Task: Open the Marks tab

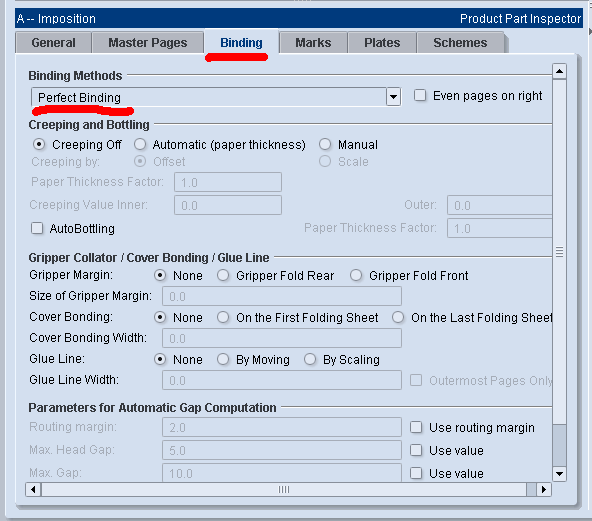Action: (x=313, y=43)
